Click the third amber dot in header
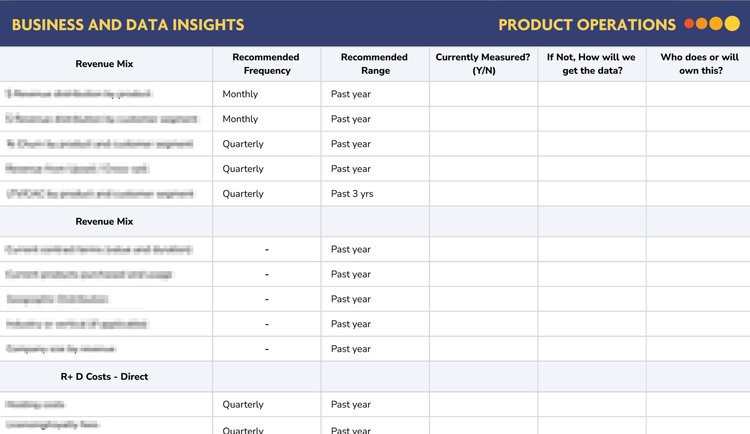Viewport: 750px width, 434px height. pyautogui.click(x=715, y=24)
